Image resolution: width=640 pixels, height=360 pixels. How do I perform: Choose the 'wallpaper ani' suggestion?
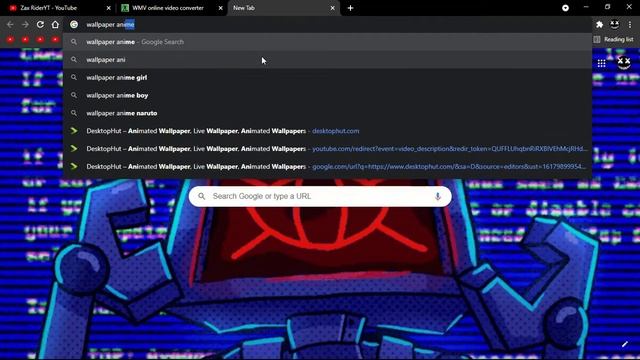point(327,60)
